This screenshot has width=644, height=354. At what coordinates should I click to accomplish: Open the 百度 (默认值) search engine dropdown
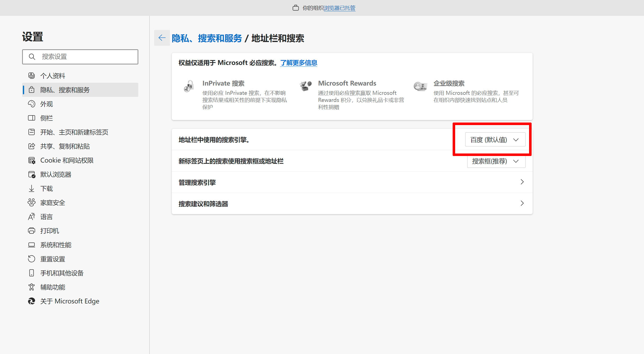(x=495, y=139)
